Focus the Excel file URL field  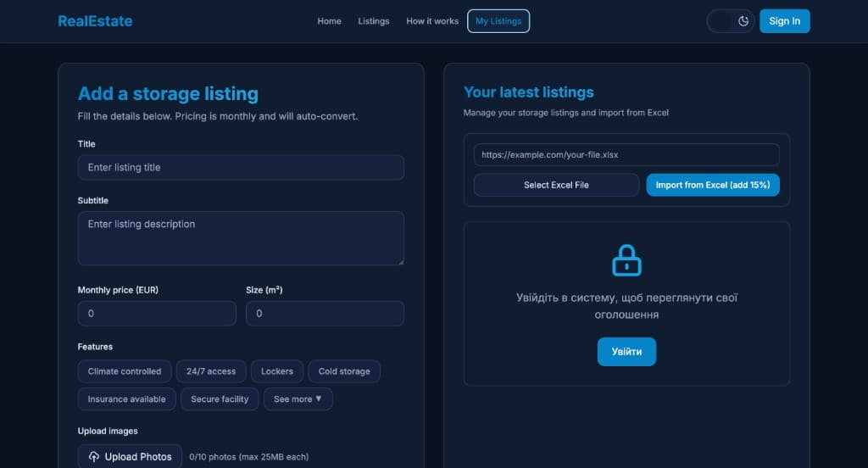tap(626, 154)
